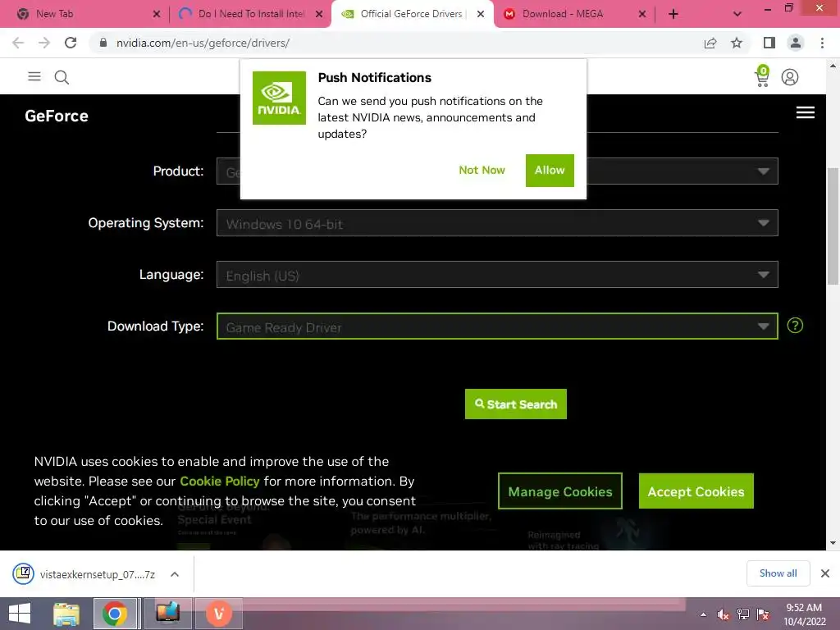Open a new browser tab
The image size is (840, 630).
tap(673, 14)
